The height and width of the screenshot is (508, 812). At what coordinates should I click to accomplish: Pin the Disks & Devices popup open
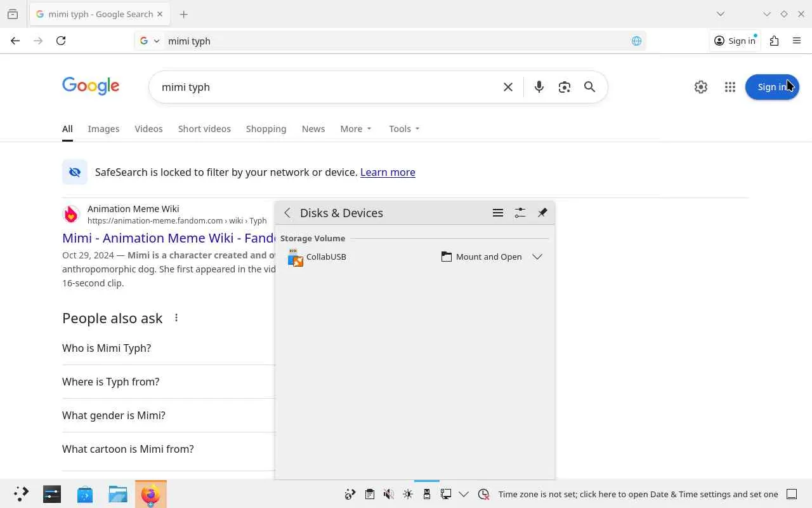542,213
